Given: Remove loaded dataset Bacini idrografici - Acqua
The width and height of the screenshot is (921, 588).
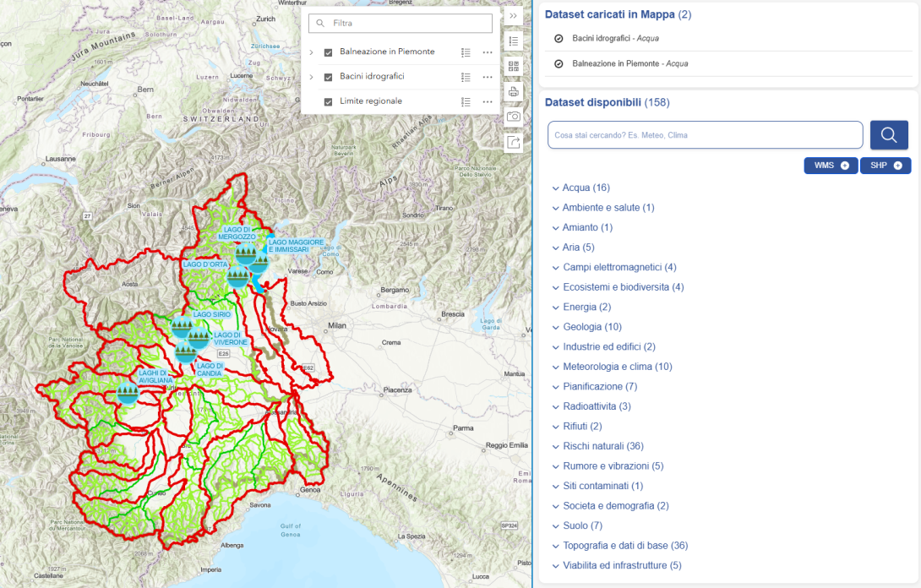Looking at the screenshot, I should point(559,38).
